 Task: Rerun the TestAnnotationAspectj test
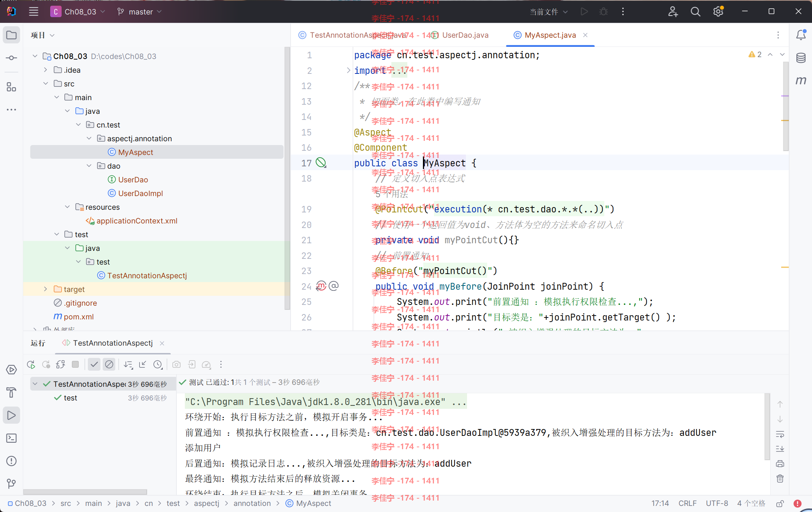[x=31, y=365]
